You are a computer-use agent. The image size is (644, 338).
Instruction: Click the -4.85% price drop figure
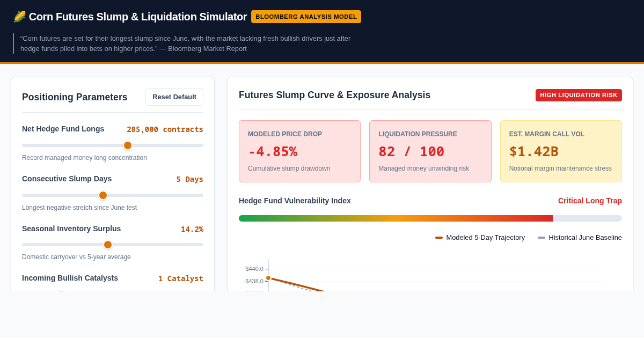273,151
